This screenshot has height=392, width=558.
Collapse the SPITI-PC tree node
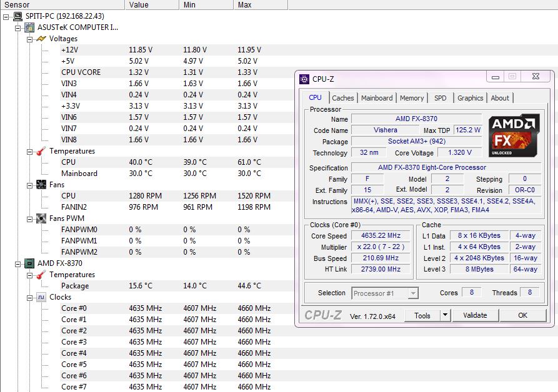[6, 17]
